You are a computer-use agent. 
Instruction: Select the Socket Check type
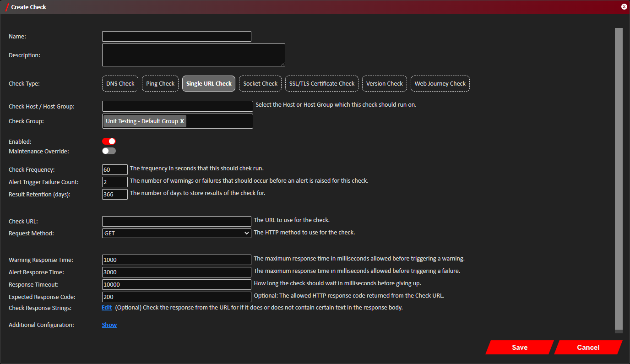(x=260, y=84)
